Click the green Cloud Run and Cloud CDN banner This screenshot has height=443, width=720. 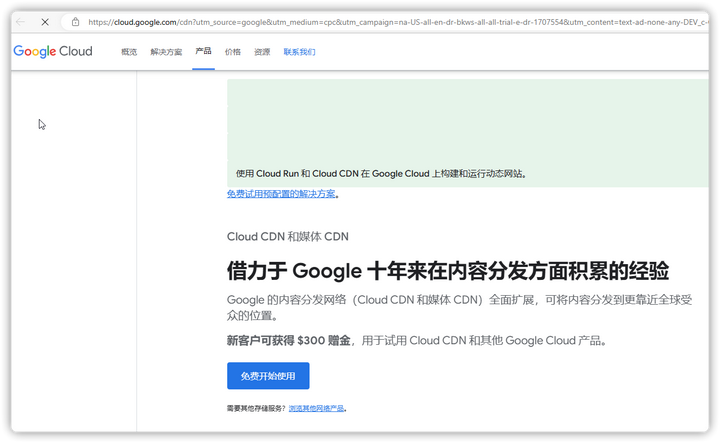click(x=467, y=133)
